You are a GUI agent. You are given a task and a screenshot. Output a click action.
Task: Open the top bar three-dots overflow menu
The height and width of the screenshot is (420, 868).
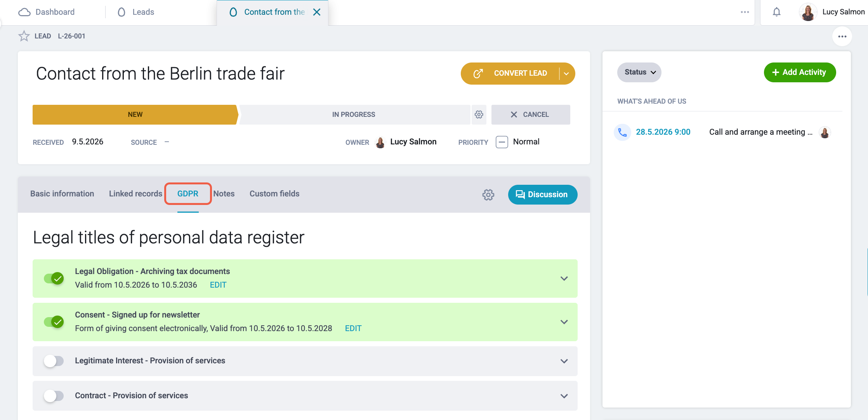coord(745,12)
